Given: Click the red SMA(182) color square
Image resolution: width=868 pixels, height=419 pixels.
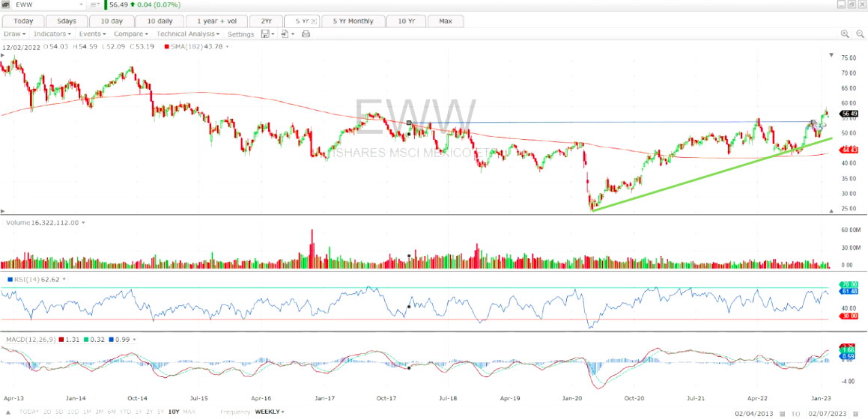Looking at the screenshot, I should click(x=166, y=47).
